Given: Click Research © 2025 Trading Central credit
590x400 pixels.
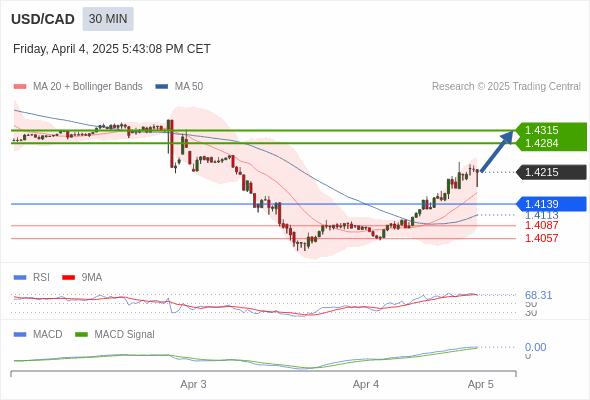Looking at the screenshot, I should 506,87.
